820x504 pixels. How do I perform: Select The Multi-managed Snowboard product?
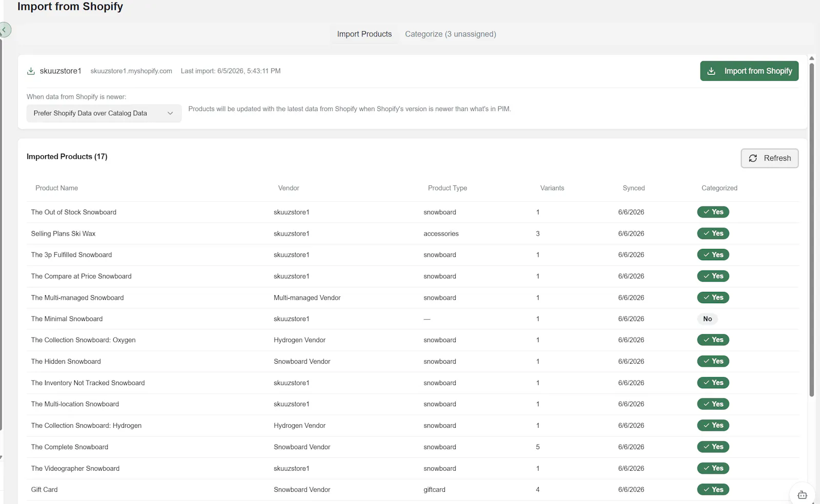(x=77, y=298)
